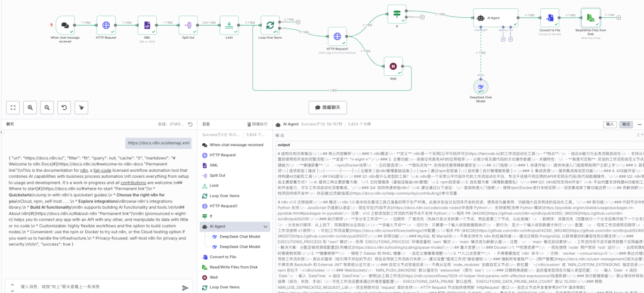
Task: Fit the workflow to view
Action: click(13, 107)
